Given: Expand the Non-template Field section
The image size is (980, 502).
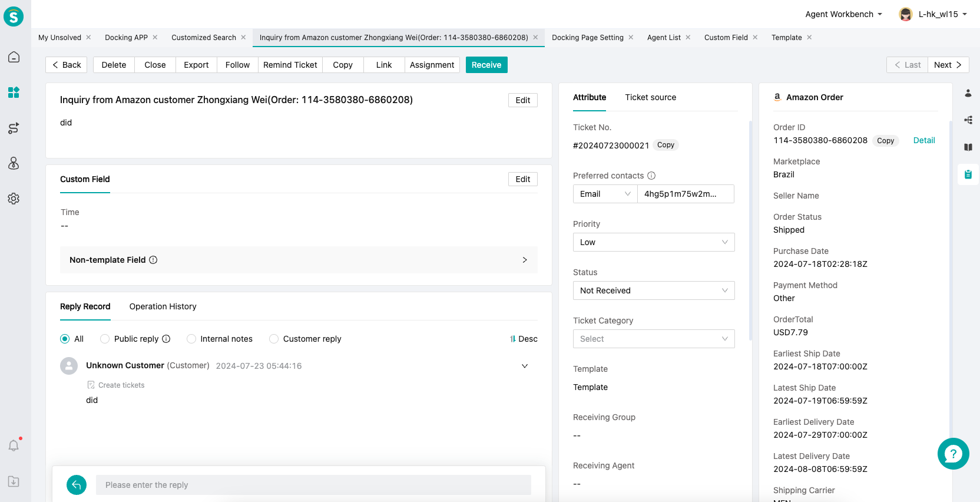Looking at the screenshot, I should pos(299,260).
